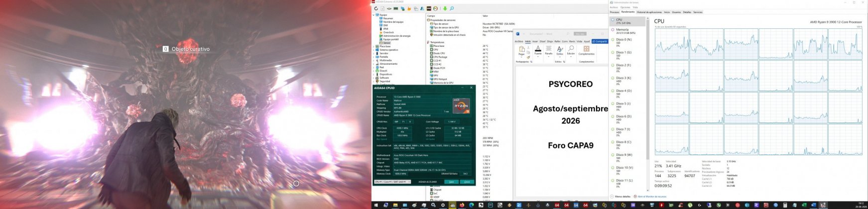Click Close in the AIDA64 CPUID window
The width and height of the screenshot is (868, 209).
[x=467, y=182]
